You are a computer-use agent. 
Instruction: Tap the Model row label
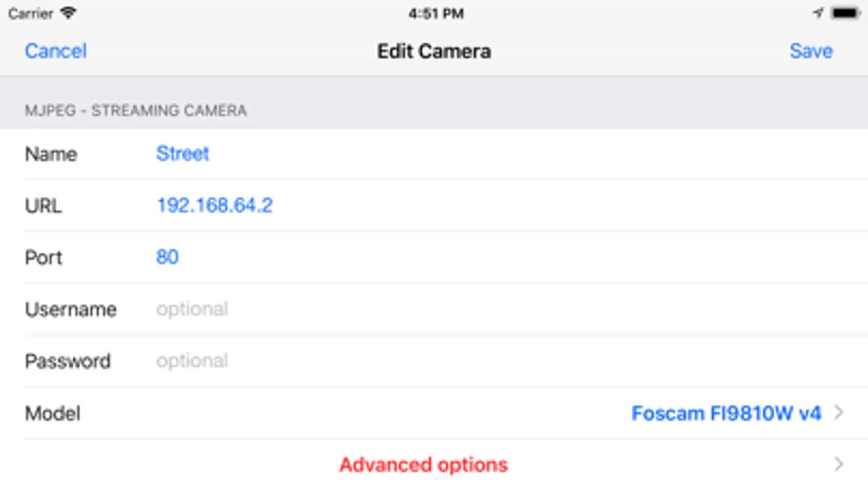[x=53, y=413]
